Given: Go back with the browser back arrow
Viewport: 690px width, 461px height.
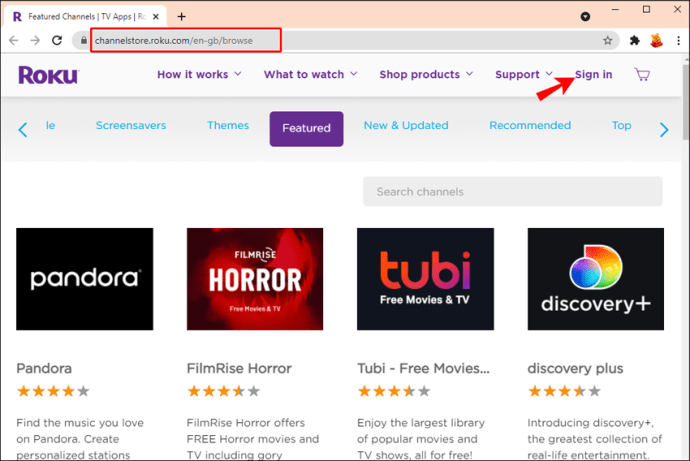Looking at the screenshot, I should 14,40.
